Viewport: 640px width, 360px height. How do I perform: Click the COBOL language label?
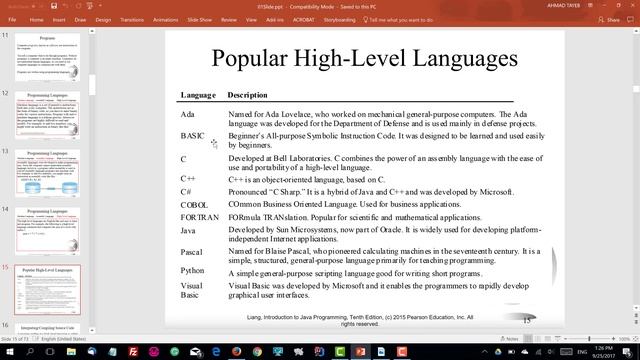tap(194, 205)
